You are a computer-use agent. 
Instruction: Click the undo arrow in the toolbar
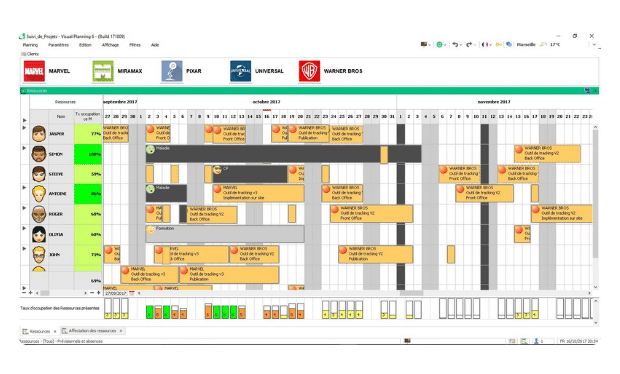click(x=455, y=45)
